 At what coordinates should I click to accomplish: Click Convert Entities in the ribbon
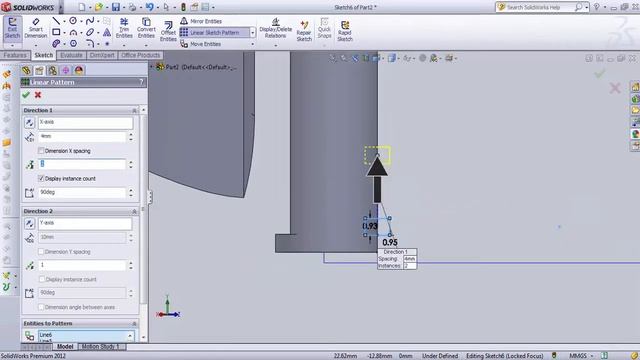click(x=146, y=28)
